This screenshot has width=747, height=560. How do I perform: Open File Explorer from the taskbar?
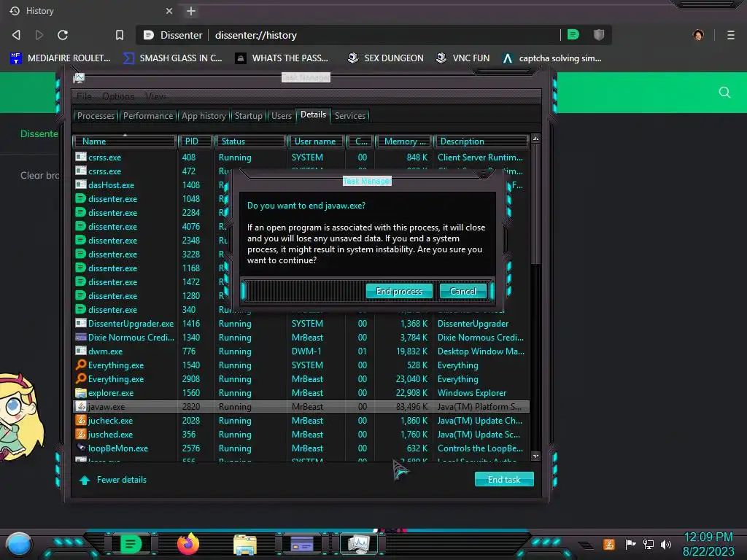point(245,545)
